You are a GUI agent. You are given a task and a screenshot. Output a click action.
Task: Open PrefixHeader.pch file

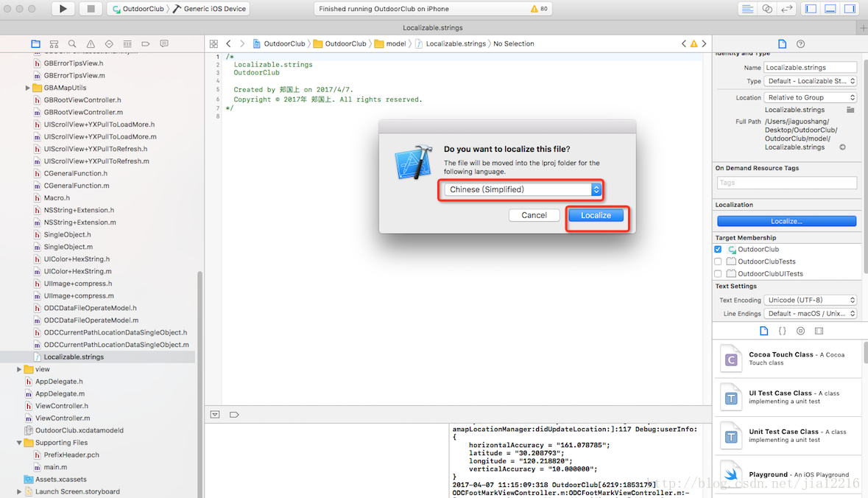pyautogui.click(x=71, y=455)
